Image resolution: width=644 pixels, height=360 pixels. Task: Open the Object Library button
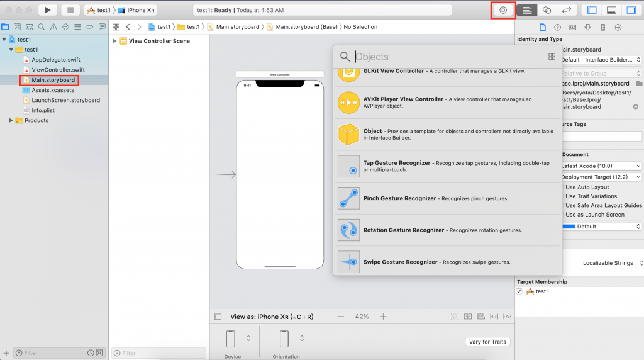coord(503,10)
